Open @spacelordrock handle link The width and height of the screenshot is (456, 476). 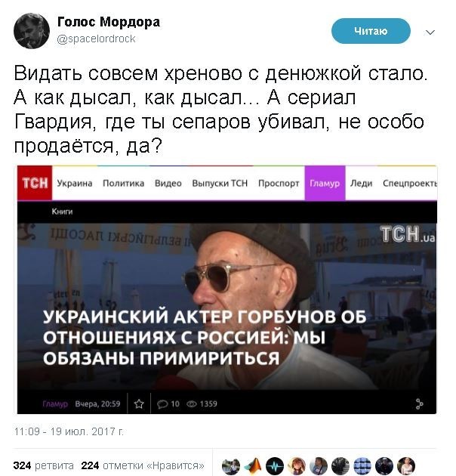(96, 39)
